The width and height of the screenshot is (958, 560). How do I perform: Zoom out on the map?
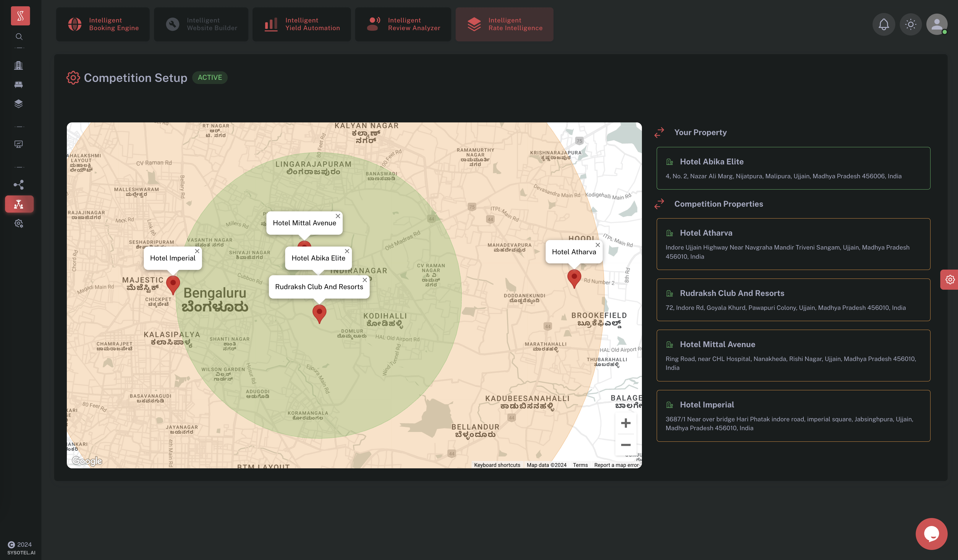click(626, 445)
